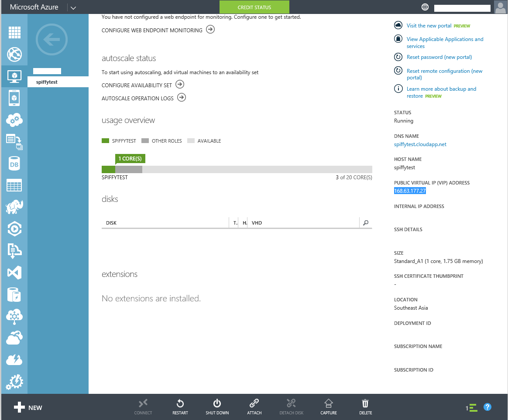
Task: Select spiffytest in the machine list
Action: pos(58,82)
